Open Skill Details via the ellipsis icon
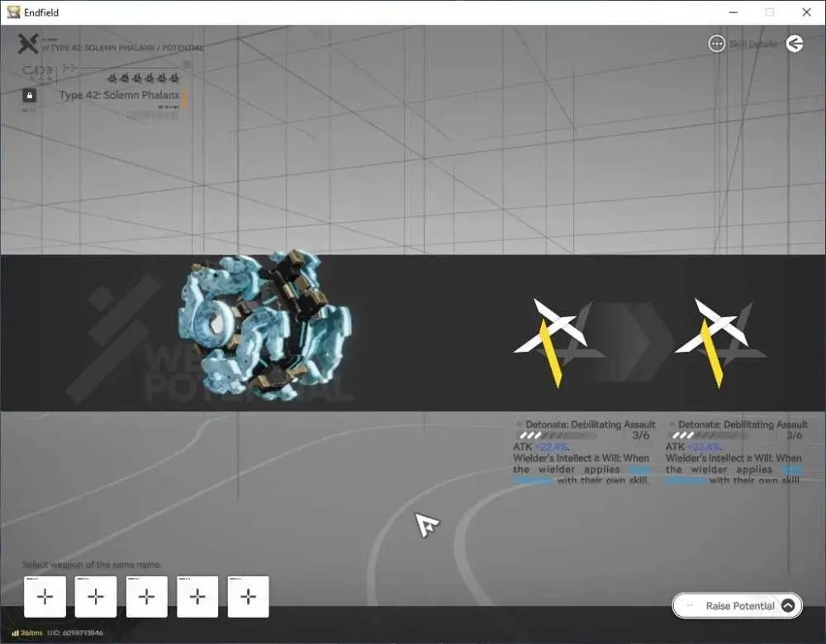Viewport: 826px width, 644px height. click(x=716, y=44)
